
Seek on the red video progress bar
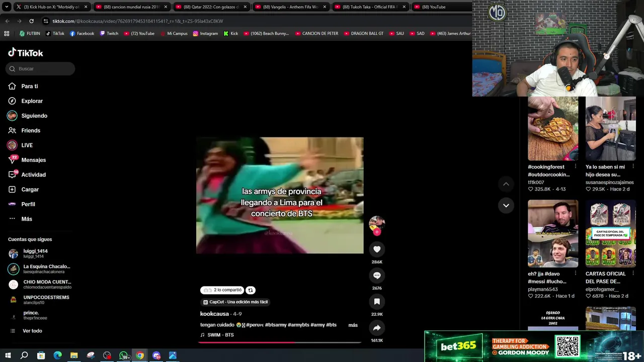click(279, 342)
